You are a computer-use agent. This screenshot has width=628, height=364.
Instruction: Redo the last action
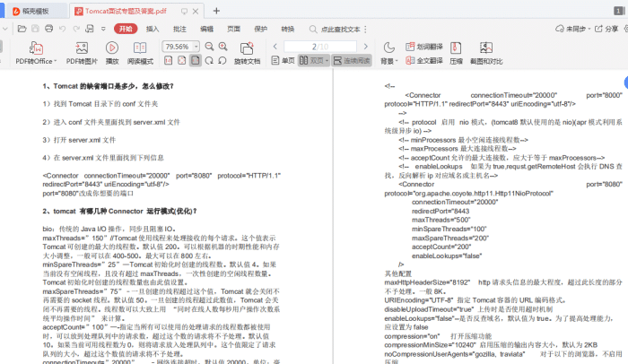(76, 29)
